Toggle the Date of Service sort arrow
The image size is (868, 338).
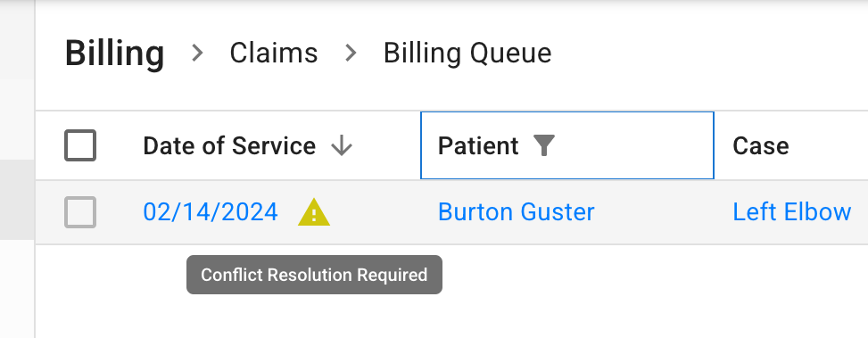[x=342, y=146]
